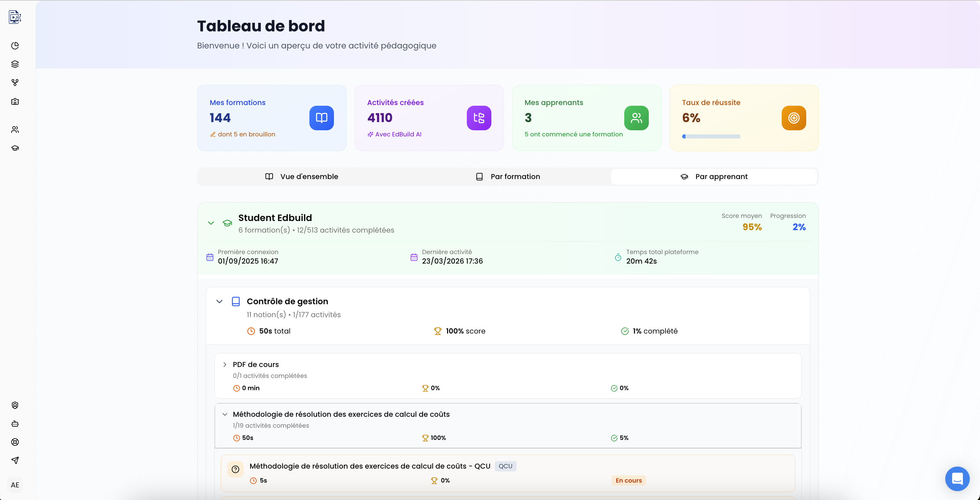980x500 pixels.
Task: Click the robot icon in sidebar
Action: tap(15, 424)
